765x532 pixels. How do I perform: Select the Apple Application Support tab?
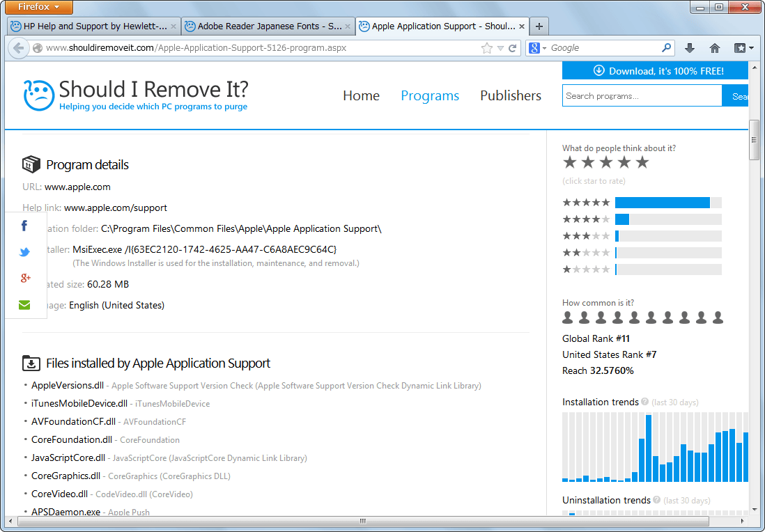tap(442, 26)
